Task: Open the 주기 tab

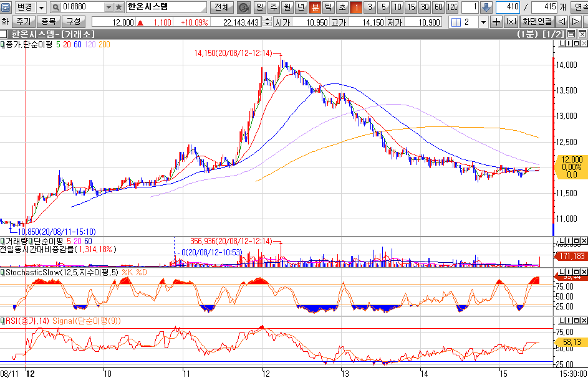Action: click(x=23, y=22)
